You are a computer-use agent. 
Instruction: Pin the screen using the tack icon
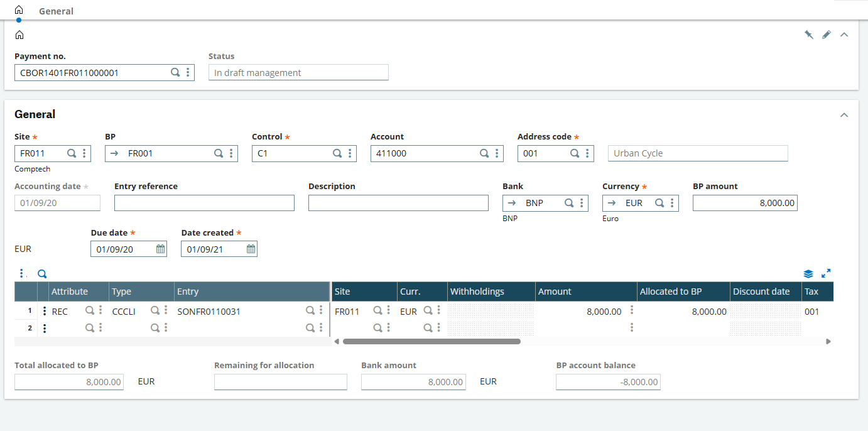pyautogui.click(x=809, y=34)
